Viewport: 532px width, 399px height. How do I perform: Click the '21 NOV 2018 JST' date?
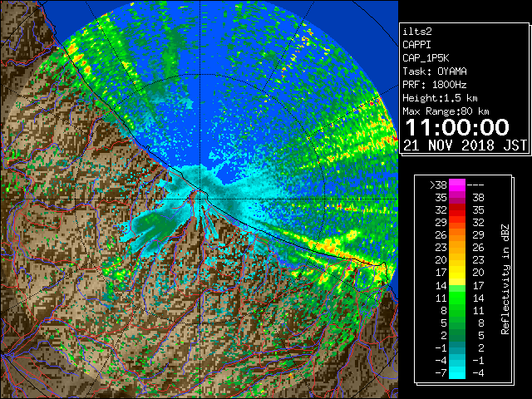click(x=465, y=145)
